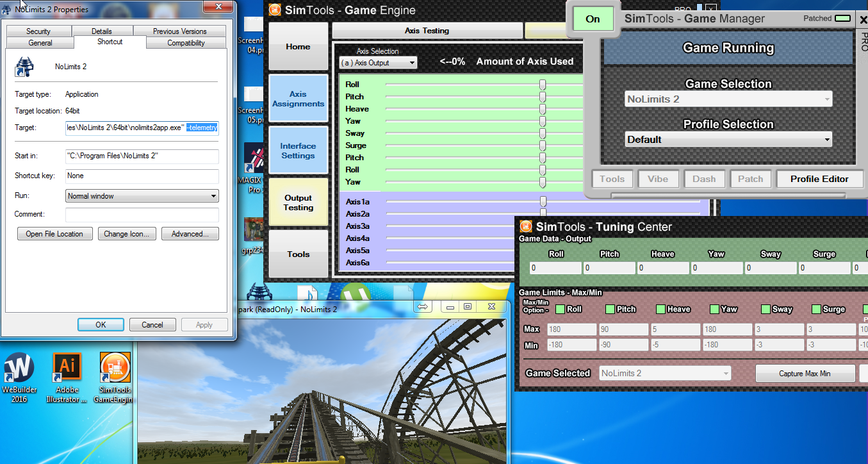This screenshot has width=868, height=464.
Task: Click Axis1a slider handle
Action: click(543, 202)
